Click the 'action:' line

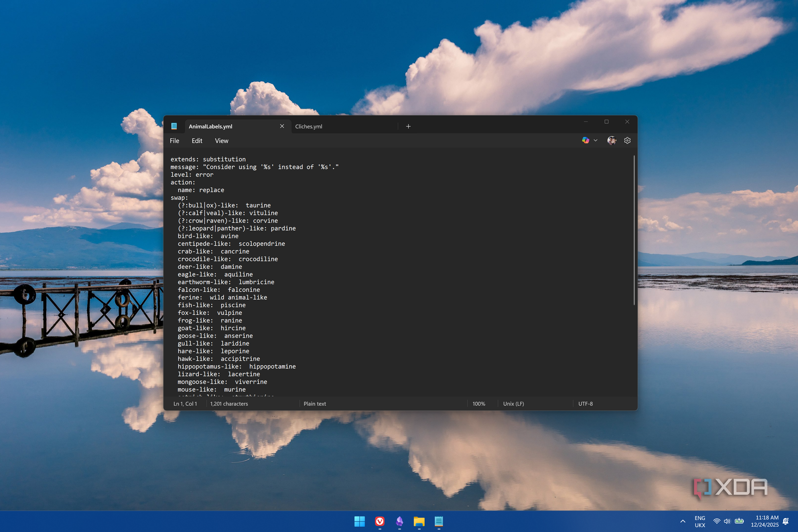[x=183, y=182]
